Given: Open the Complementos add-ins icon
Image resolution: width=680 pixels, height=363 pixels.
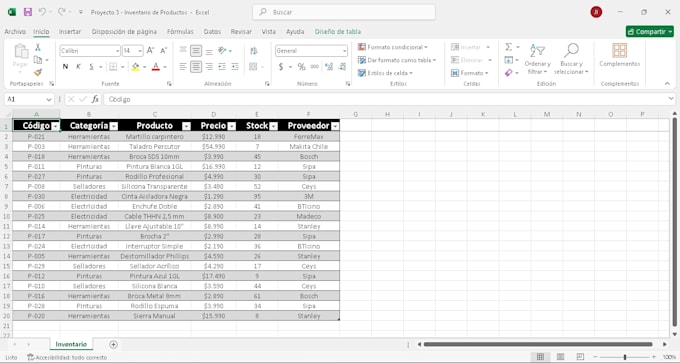Looking at the screenshot, I should pos(619,50).
